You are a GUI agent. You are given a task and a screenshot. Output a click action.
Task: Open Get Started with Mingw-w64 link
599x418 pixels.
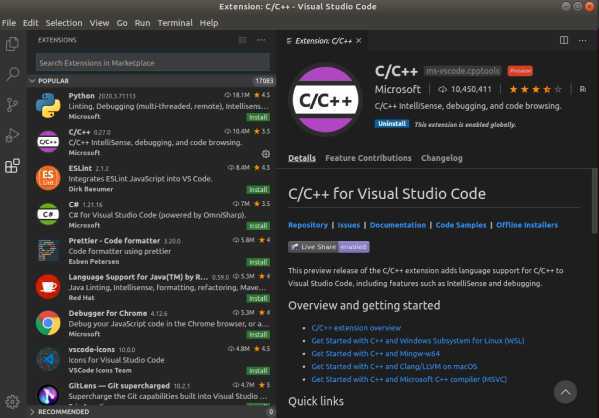coord(376,353)
